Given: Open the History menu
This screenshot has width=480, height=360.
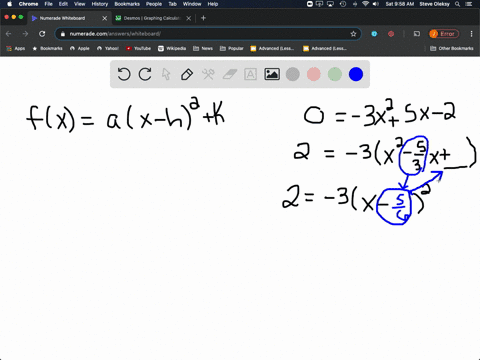Looking at the screenshot, I should coord(100,4).
